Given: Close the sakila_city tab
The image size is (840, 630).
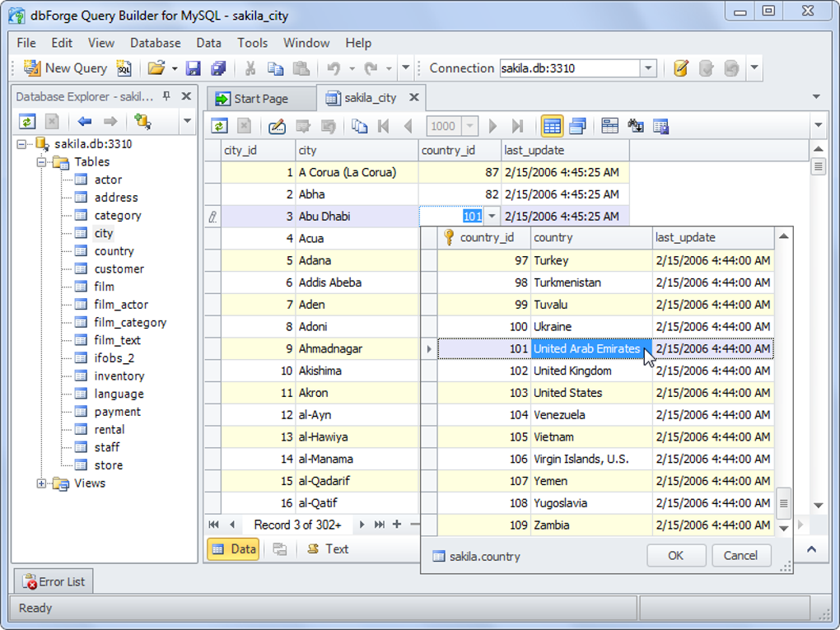Looking at the screenshot, I should click(413, 97).
